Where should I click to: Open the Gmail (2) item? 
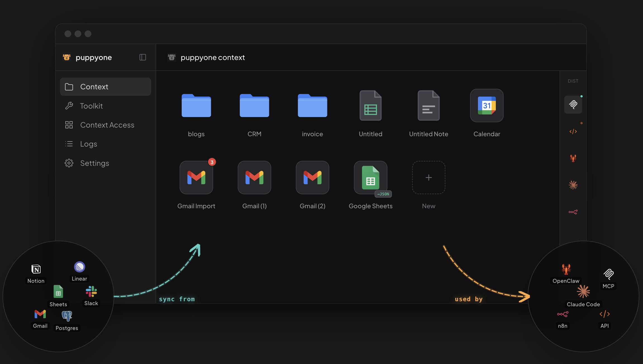click(312, 178)
